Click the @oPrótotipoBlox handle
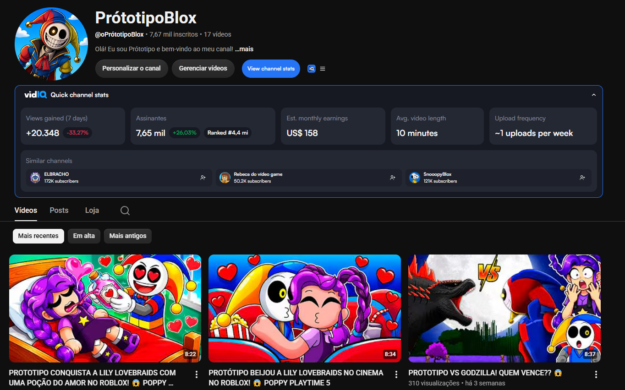This screenshot has height=390, width=625. [x=119, y=35]
